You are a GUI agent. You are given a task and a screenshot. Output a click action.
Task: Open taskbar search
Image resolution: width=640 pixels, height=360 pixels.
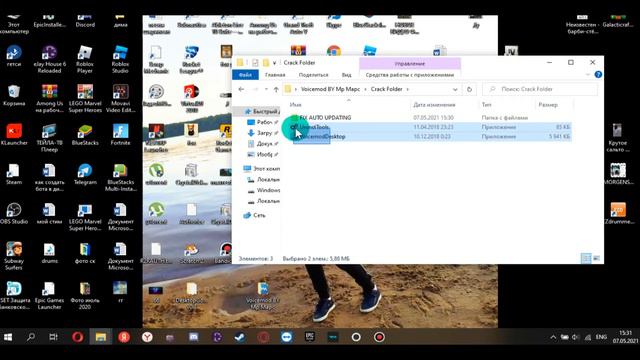tap(31, 337)
